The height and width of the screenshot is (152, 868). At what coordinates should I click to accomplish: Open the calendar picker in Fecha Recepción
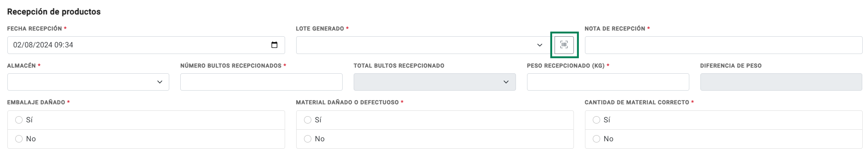click(x=274, y=45)
